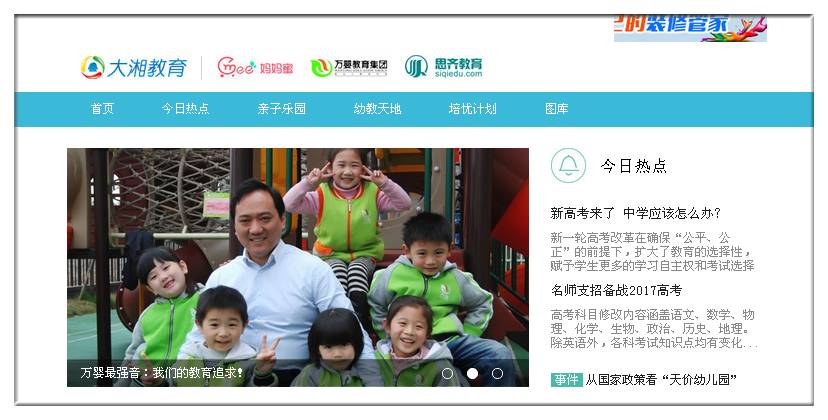Open the 万婴教育集团 logo link
Viewport: 828px width, 420px height.
point(349,68)
